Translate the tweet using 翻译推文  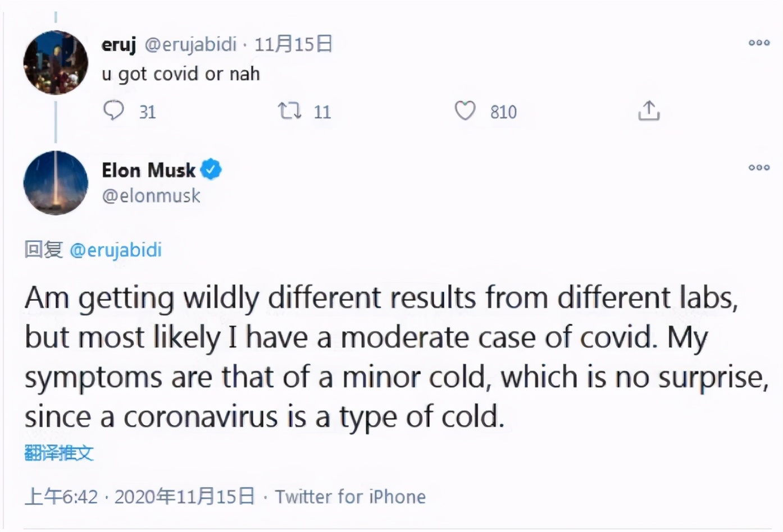[59, 453]
